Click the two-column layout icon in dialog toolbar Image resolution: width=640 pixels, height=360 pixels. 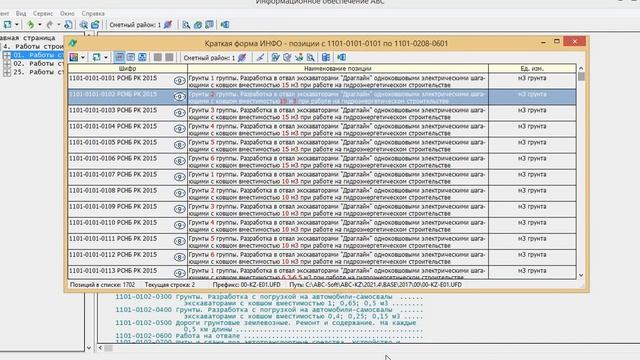[326, 57]
